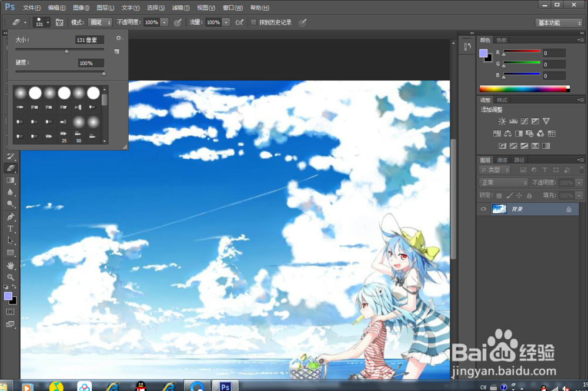Open Color panel options menu
This screenshot has width=588, height=391.
pos(580,40)
